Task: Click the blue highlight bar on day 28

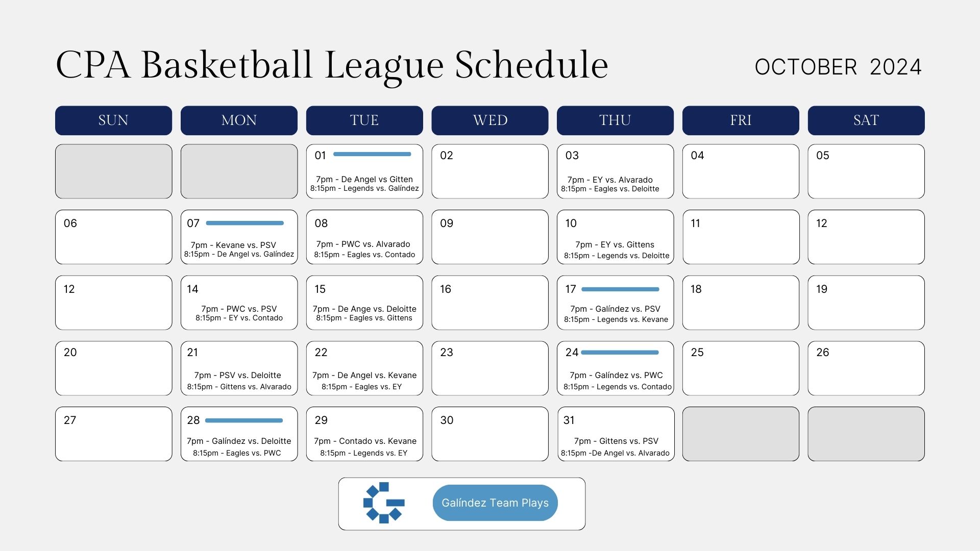Action: coord(244,420)
